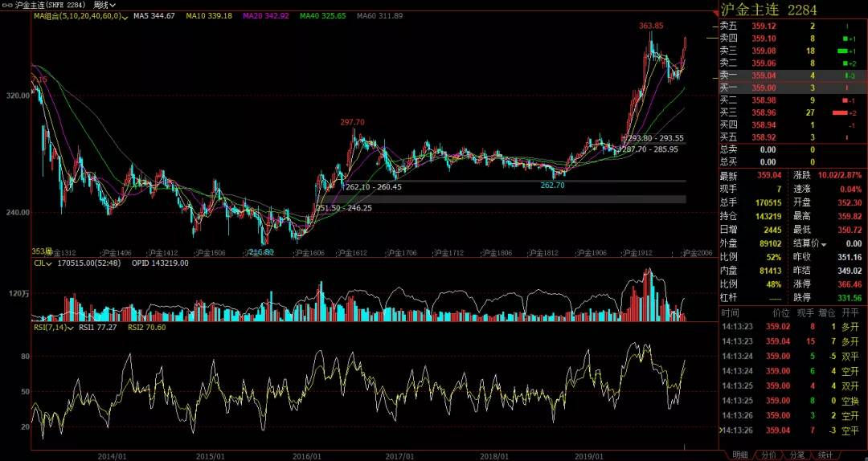Select the 买四 358.94 order book row
The image size is (868, 461).
coord(793,125)
